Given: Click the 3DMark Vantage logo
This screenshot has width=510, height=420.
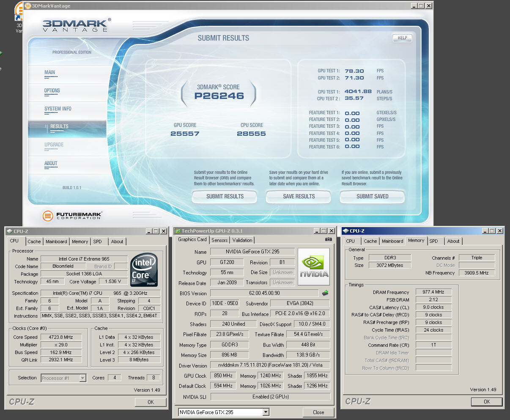Looking at the screenshot, I should 77,25.
